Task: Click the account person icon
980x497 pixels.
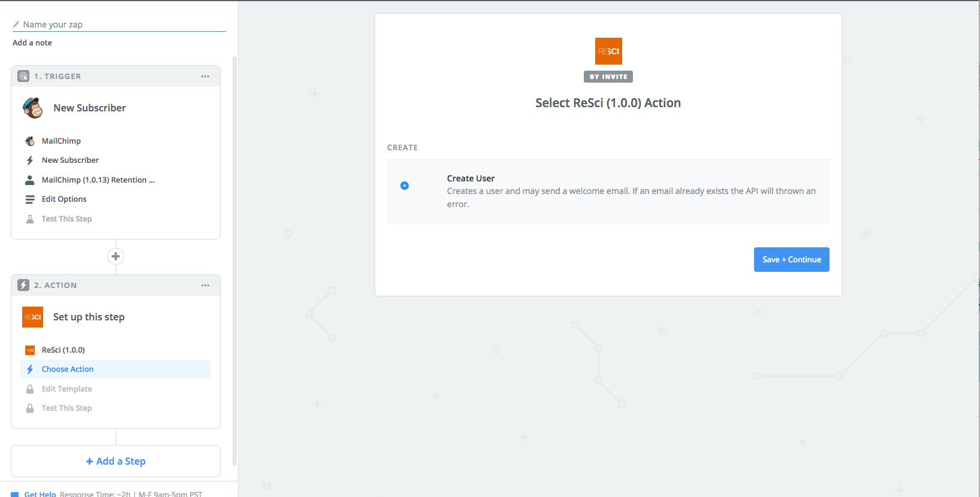Action: pos(30,180)
